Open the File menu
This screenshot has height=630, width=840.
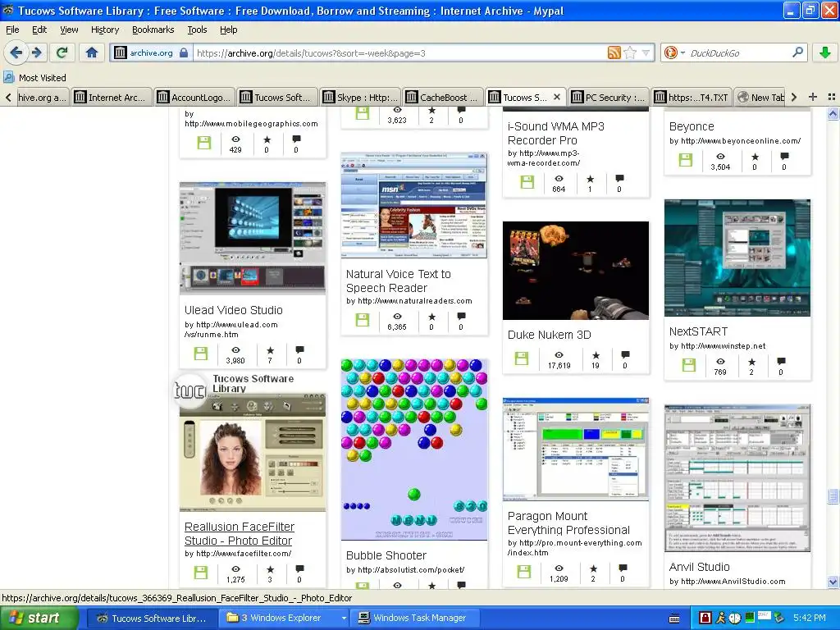[x=12, y=30]
